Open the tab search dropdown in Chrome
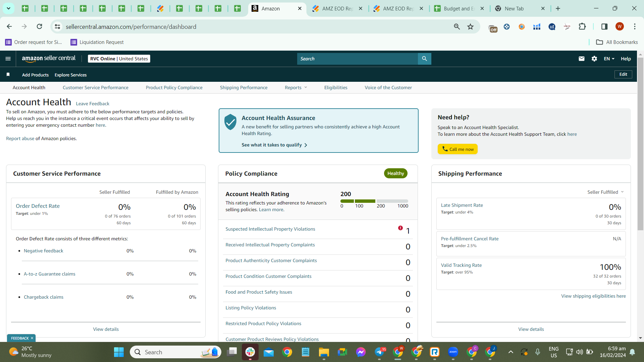Screen dimensions: 644x362 8,8
